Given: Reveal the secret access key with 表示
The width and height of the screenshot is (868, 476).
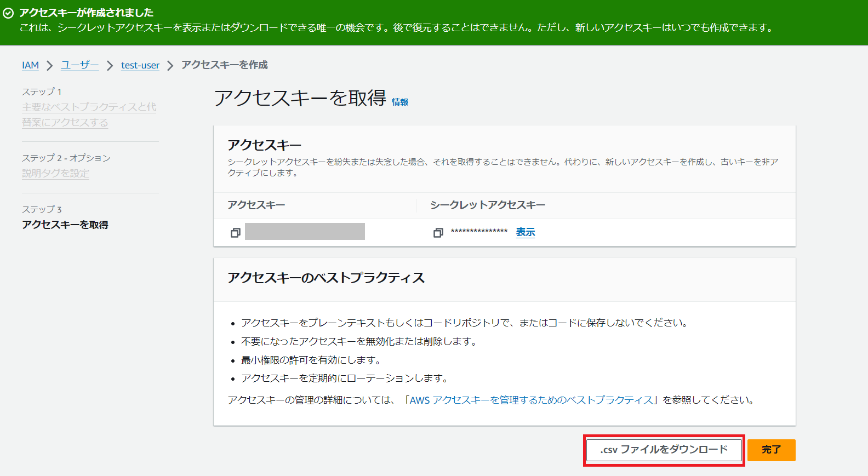Looking at the screenshot, I should coord(525,232).
